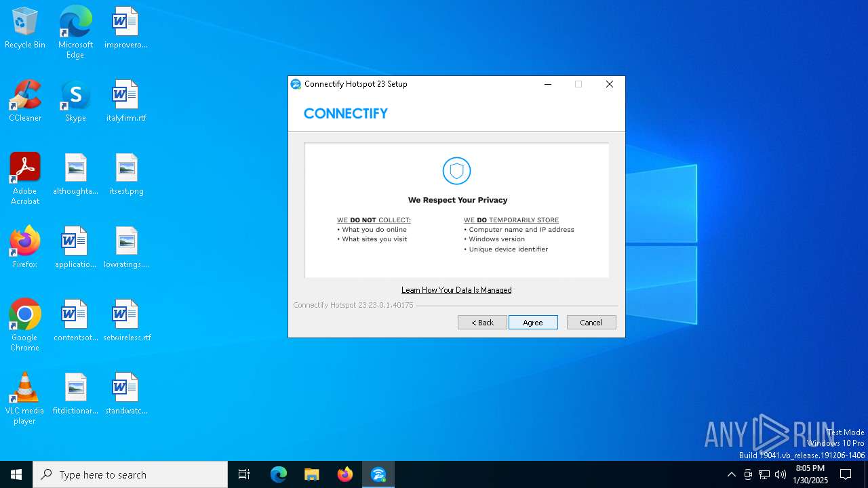This screenshot has width=868, height=488.
Task: Open Learn How Your Data Is Managed link
Action: [456, 290]
